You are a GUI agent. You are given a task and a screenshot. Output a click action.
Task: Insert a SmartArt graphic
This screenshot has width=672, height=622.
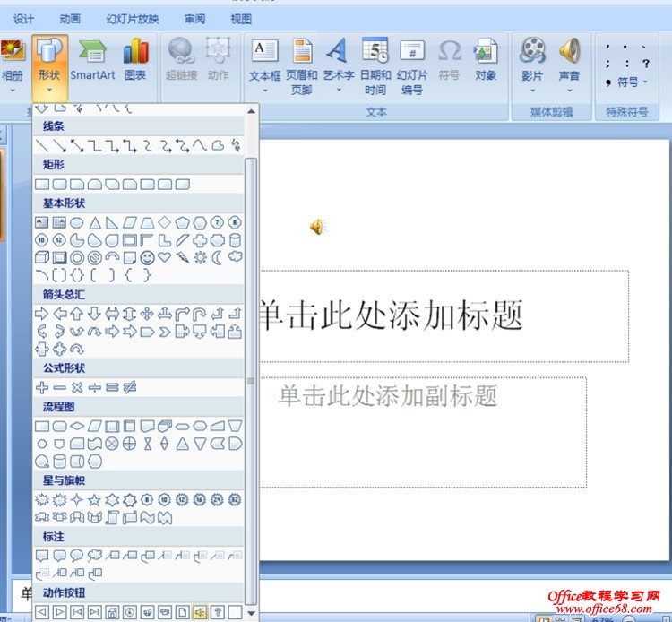click(92, 61)
